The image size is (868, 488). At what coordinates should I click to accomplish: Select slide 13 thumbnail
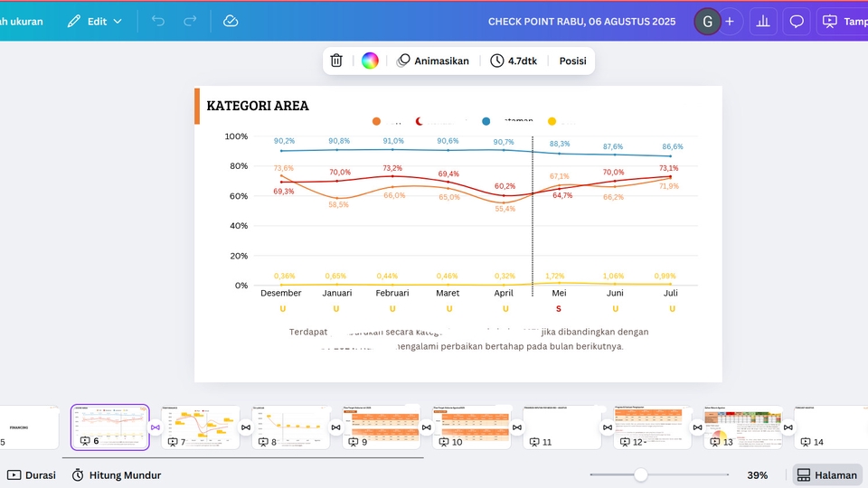coord(742,427)
